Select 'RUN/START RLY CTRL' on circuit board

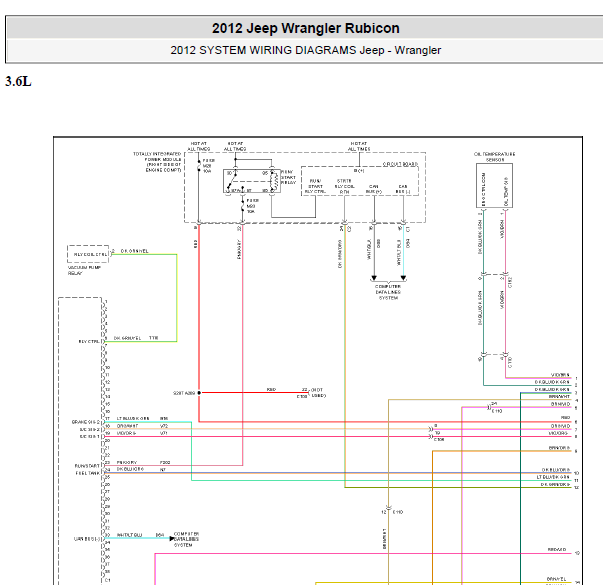315,186
